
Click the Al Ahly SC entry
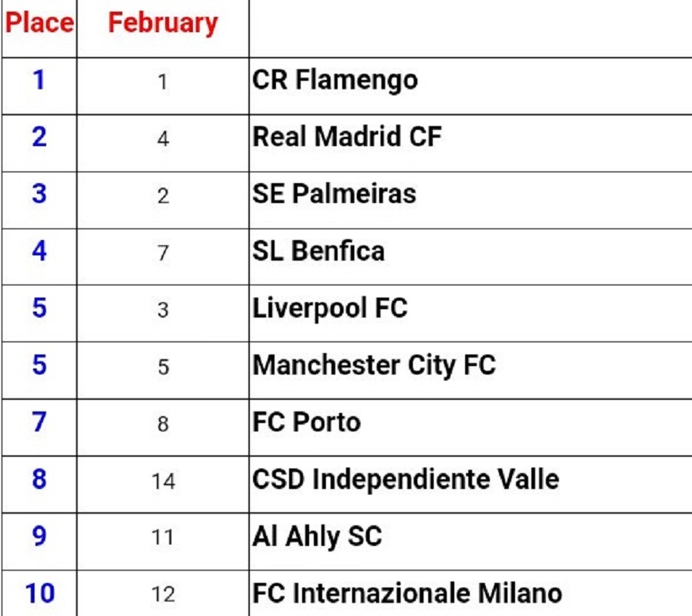[x=317, y=536]
